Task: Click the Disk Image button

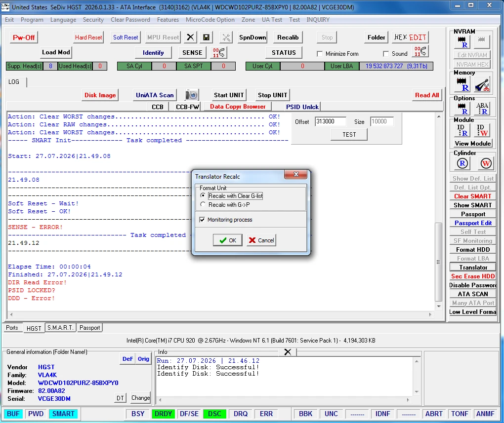Action: [100, 95]
